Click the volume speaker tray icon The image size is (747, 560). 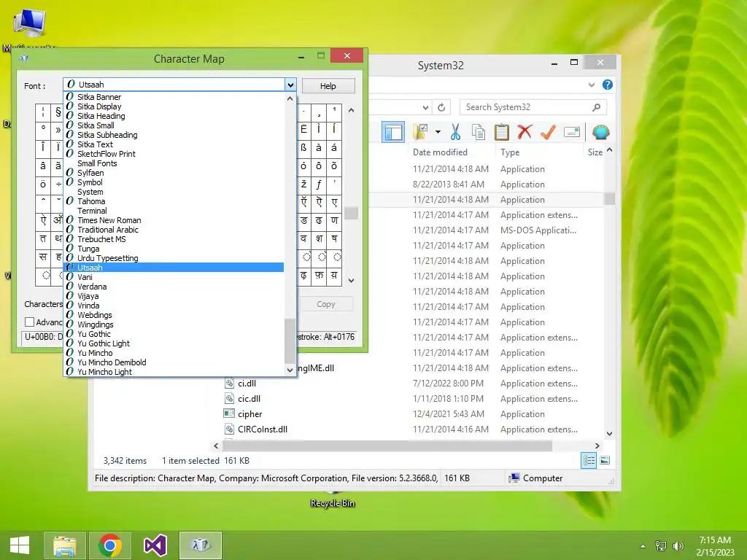(678, 546)
